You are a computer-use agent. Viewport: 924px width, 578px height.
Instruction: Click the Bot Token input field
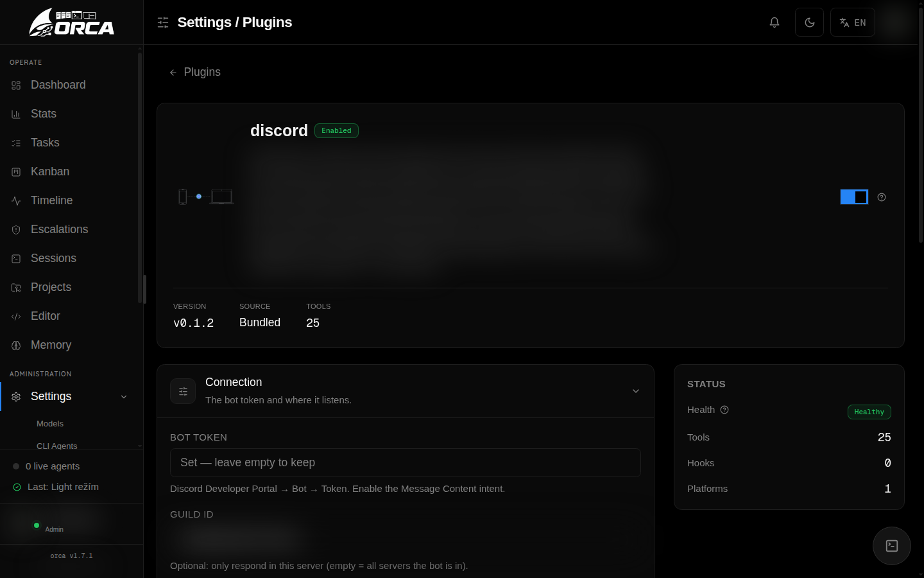[406, 462]
